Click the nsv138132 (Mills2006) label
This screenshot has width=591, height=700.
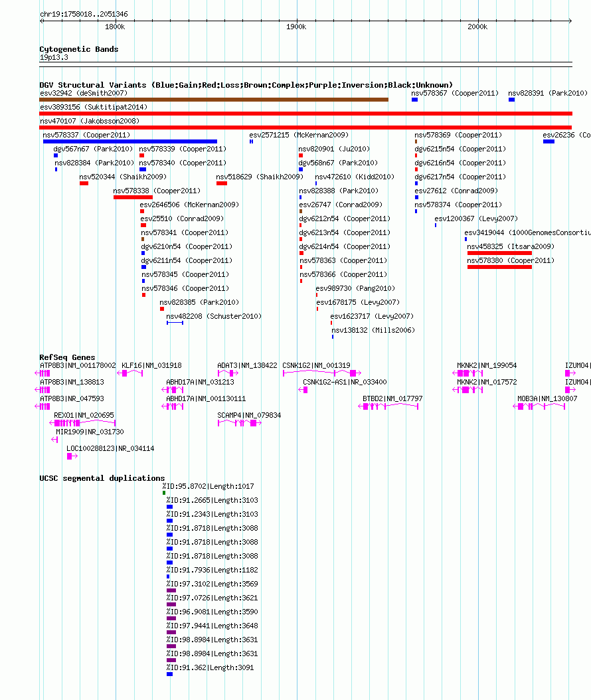pyautogui.click(x=373, y=330)
